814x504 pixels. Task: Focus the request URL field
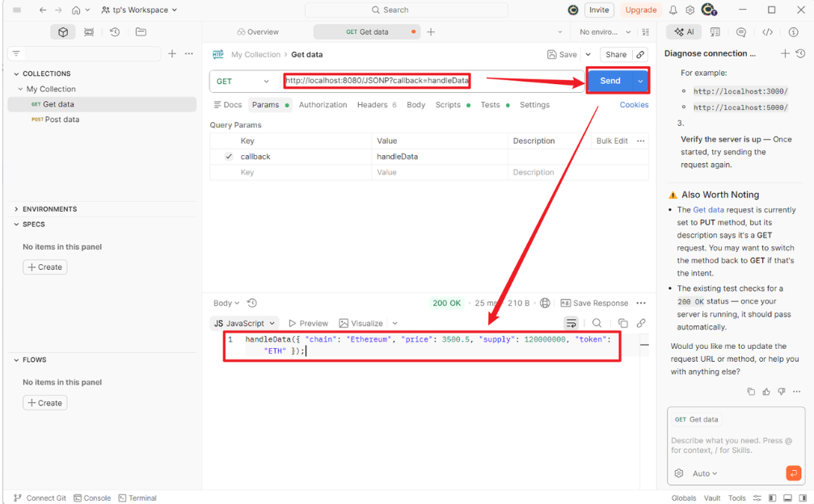(x=433, y=81)
